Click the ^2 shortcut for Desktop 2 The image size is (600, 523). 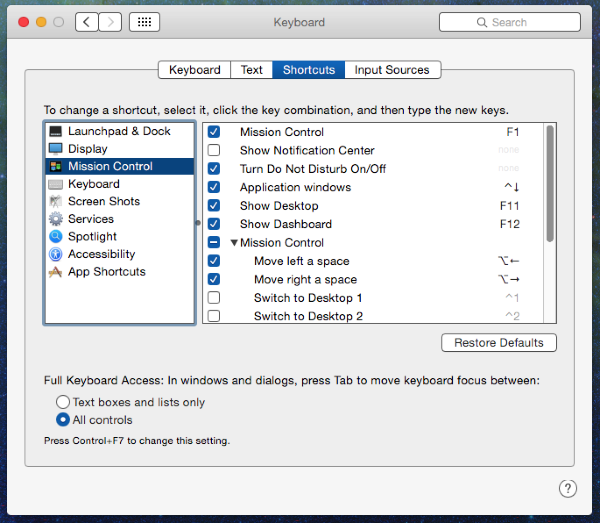[x=512, y=316]
